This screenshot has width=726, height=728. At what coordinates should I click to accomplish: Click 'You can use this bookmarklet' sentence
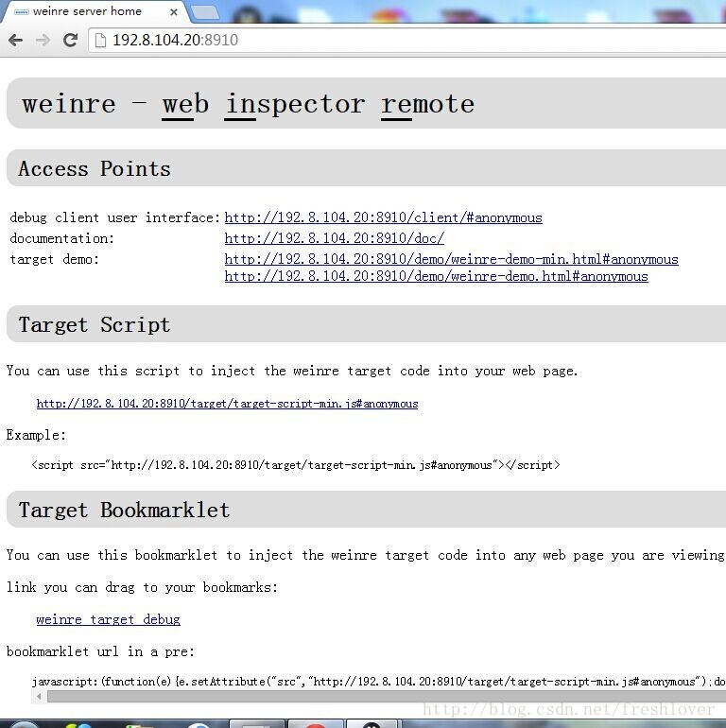pos(365,555)
